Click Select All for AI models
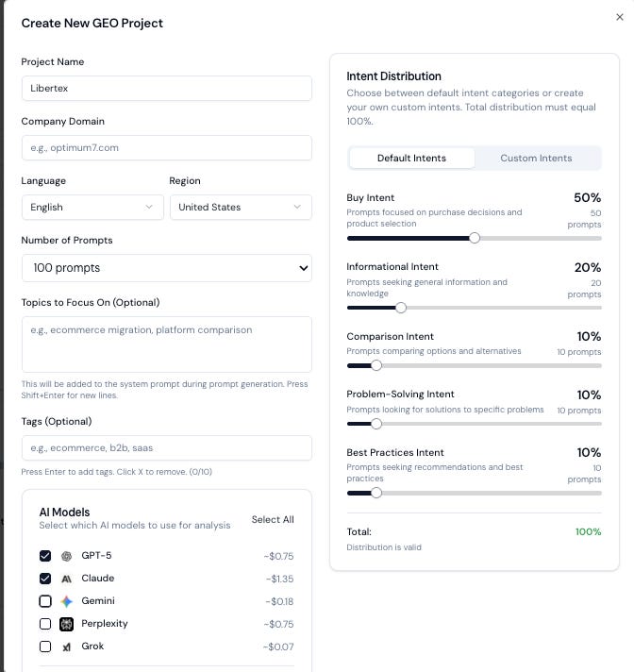Image resolution: width=634 pixels, height=672 pixels. (273, 519)
